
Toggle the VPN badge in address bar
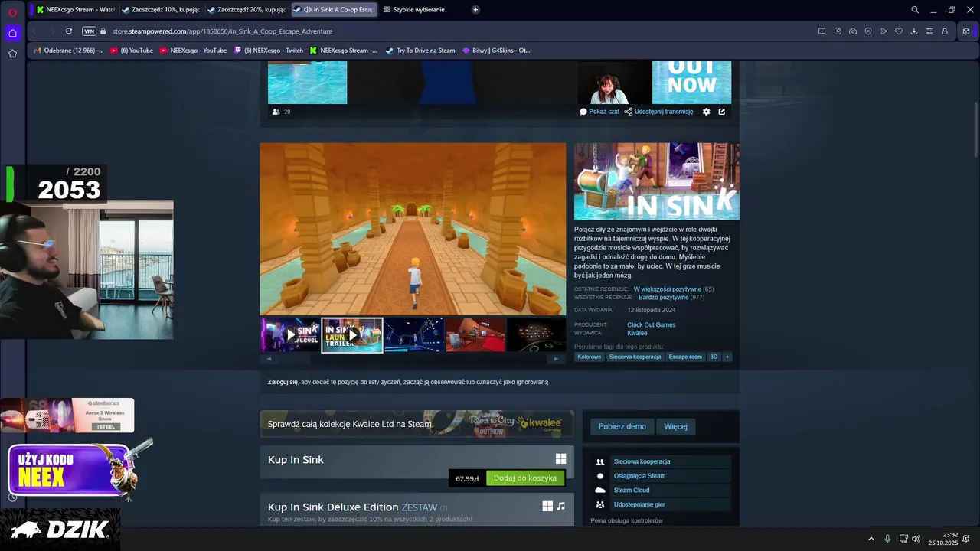pos(89,31)
